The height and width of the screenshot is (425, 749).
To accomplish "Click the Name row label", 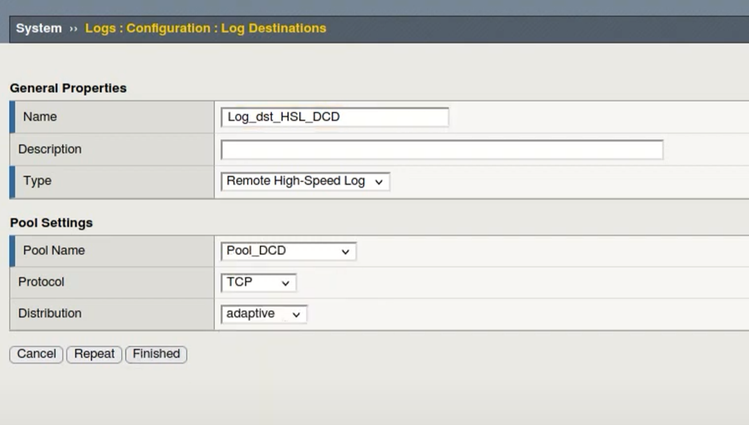I will pos(40,117).
